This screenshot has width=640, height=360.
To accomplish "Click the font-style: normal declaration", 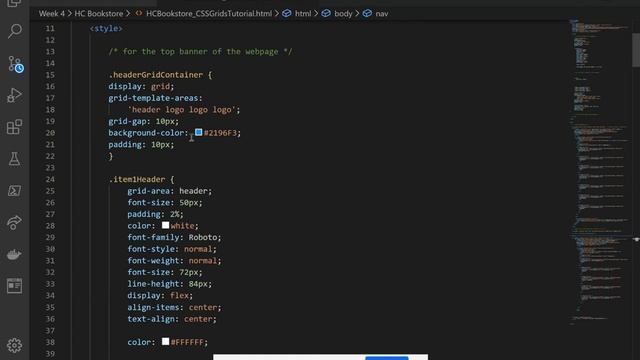I will 172,249.
